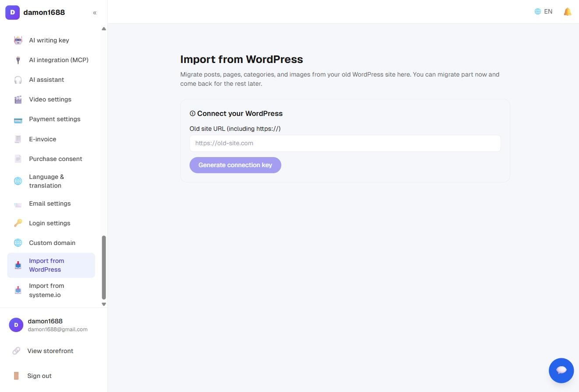Focus the Old site URL input field

tap(345, 143)
